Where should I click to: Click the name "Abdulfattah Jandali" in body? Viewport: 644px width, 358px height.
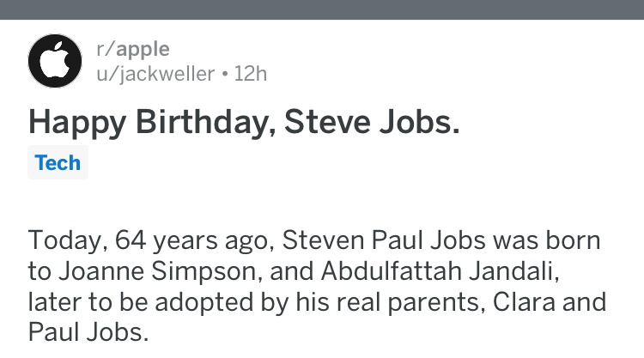coord(438,271)
